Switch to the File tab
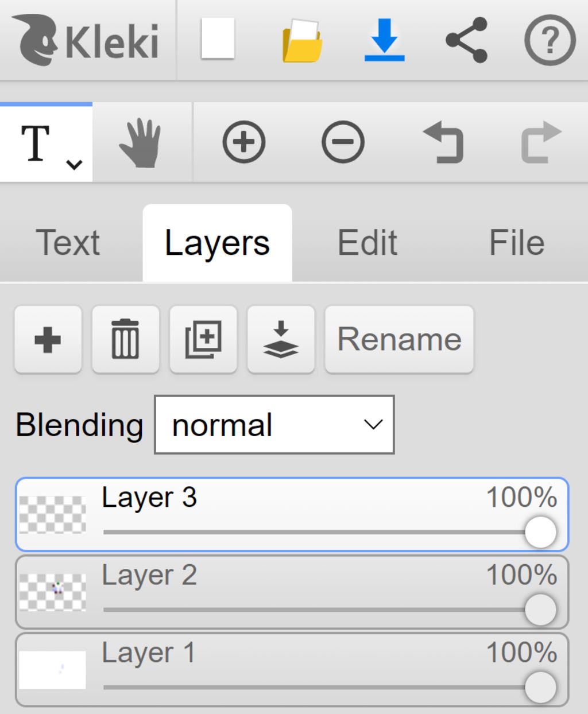Image resolution: width=588 pixels, height=714 pixels. coord(516,243)
